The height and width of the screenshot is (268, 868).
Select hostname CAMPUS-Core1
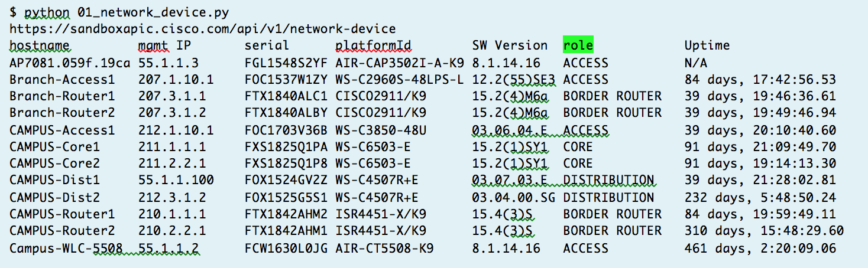coord(54,146)
